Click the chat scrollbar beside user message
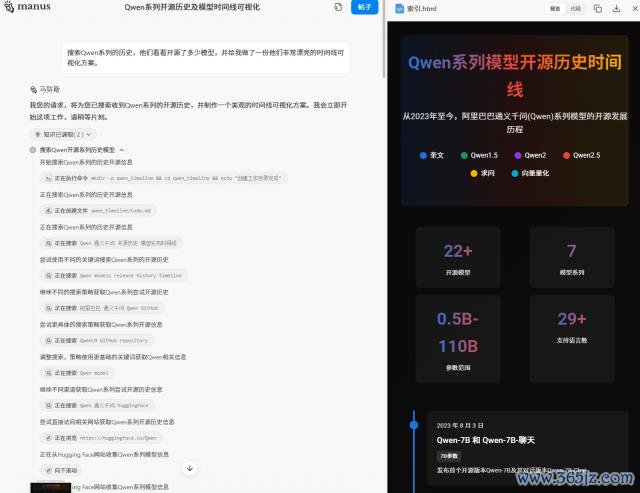The height and width of the screenshot is (493, 640). pos(384,39)
